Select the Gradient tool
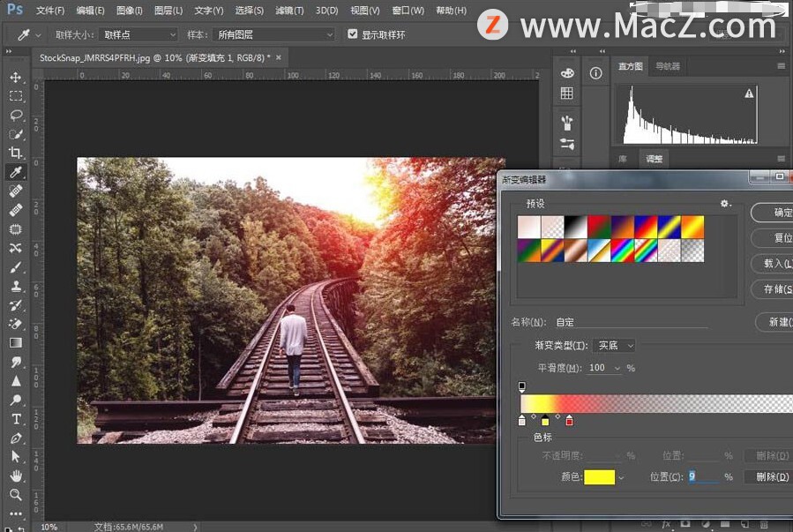 (x=16, y=343)
